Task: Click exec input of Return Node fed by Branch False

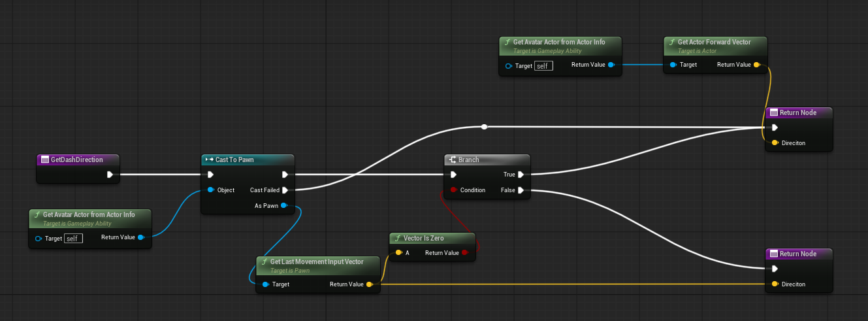Action: (775, 269)
